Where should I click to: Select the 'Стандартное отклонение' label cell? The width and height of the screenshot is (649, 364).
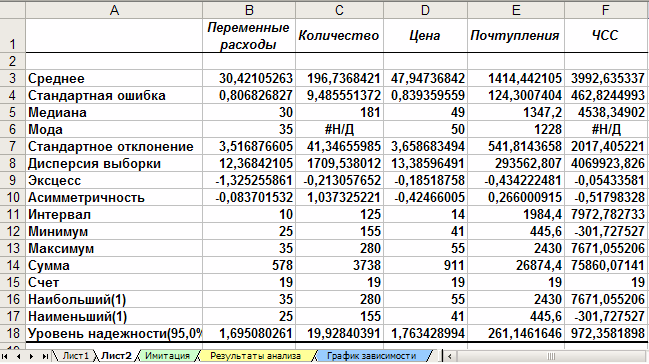coord(114,146)
